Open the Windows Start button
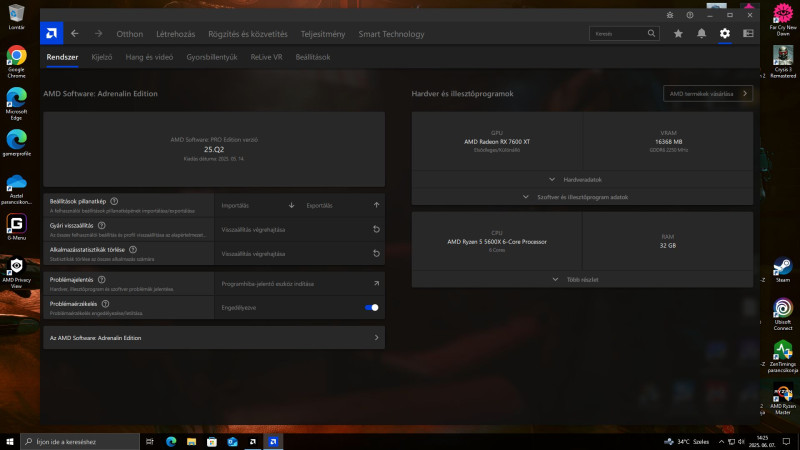Viewport: 800px width, 450px height. pyautogui.click(x=10, y=441)
